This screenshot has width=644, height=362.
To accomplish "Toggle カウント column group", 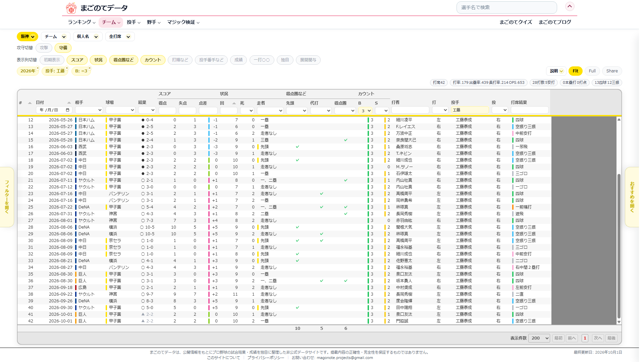I will 153,60.
